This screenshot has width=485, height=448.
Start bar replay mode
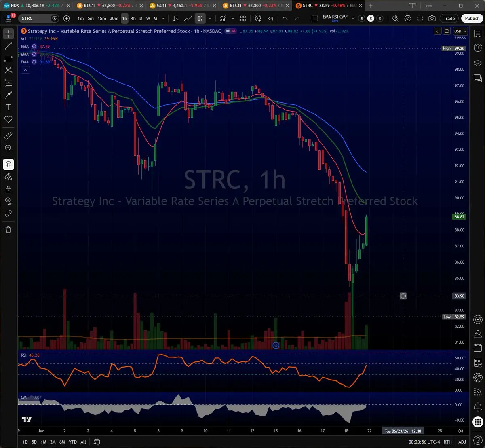[x=270, y=19]
